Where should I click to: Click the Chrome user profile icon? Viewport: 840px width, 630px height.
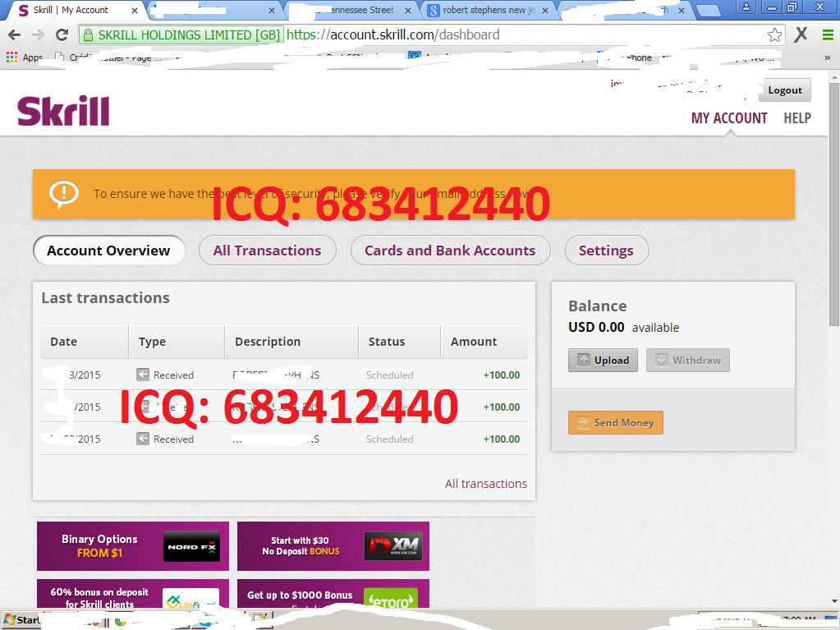[746, 7]
